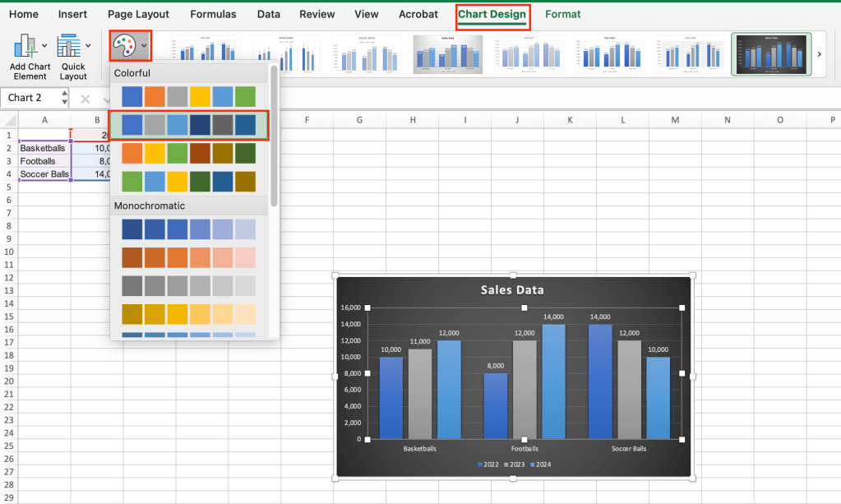Click the color palette list scrollbar
841x504 pixels.
tap(274, 136)
